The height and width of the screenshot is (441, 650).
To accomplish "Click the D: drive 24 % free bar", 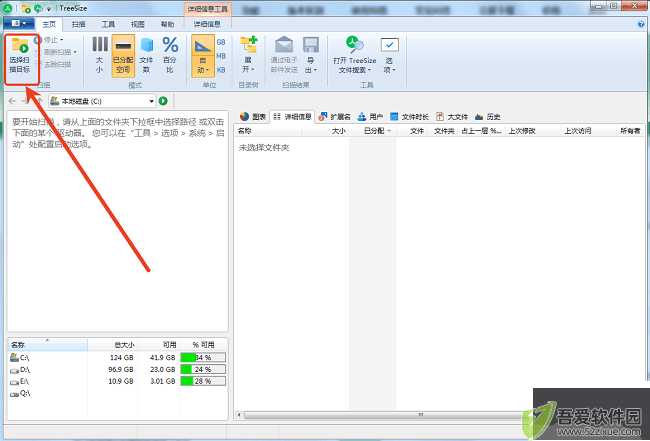I will click(x=203, y=369).
